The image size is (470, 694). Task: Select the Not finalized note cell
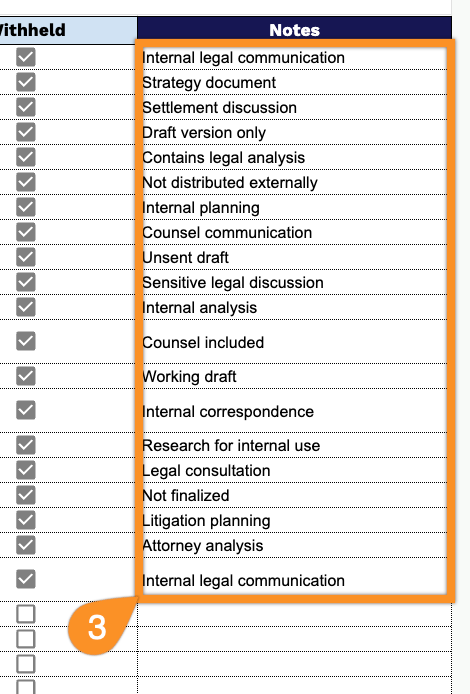coord(294,495)
